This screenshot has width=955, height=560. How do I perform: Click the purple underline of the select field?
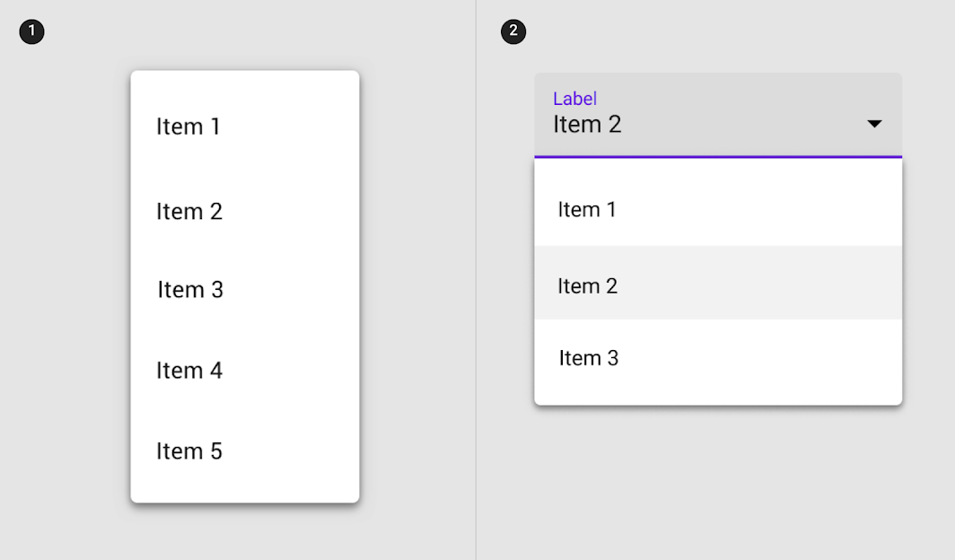tap(718, 157)
